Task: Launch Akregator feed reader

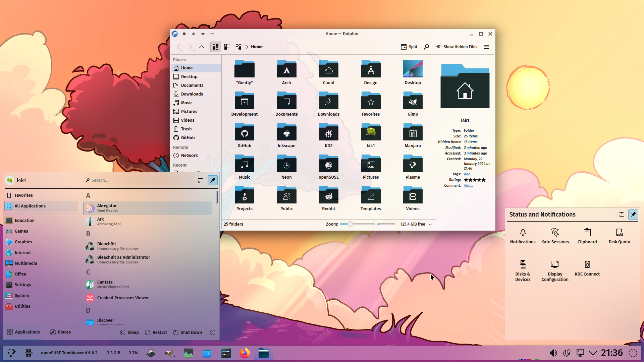Action: (148, 208)
